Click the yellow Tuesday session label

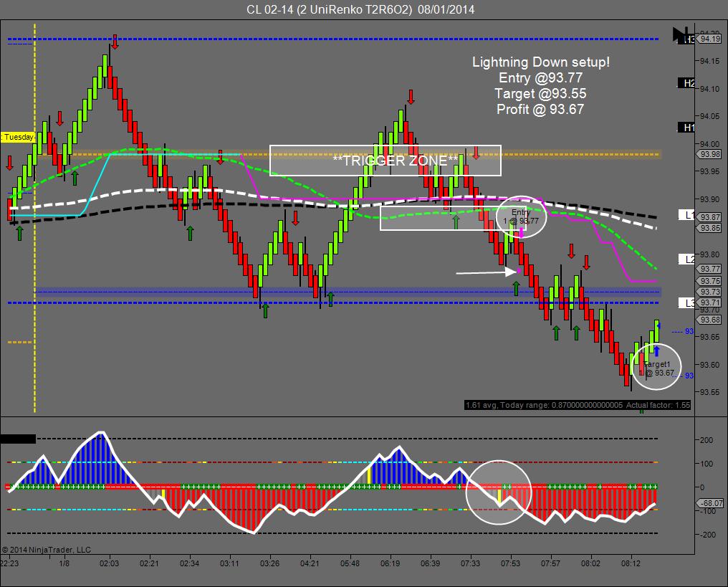pyautogui.click(x=18, y=137)
